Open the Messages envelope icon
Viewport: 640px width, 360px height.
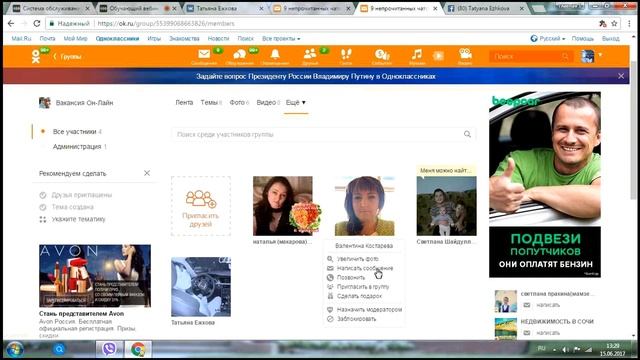pos(204,54)
